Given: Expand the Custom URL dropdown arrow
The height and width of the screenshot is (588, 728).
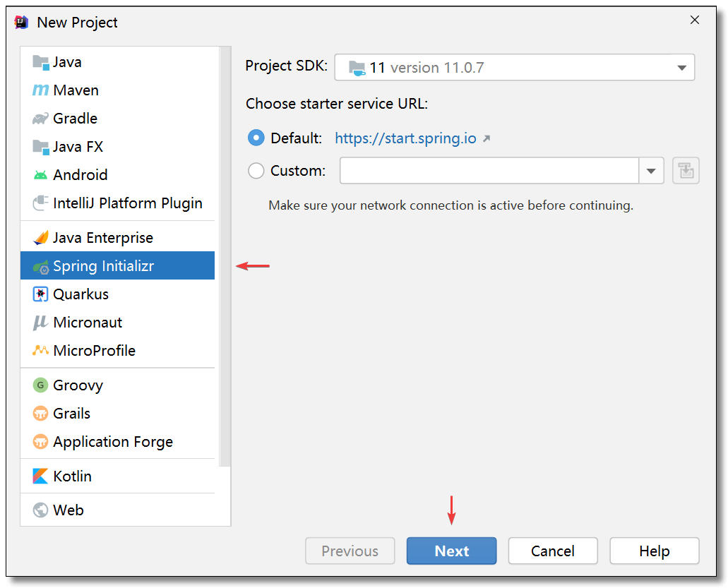Looking at the screenshot, I should [x=651, y=171].
